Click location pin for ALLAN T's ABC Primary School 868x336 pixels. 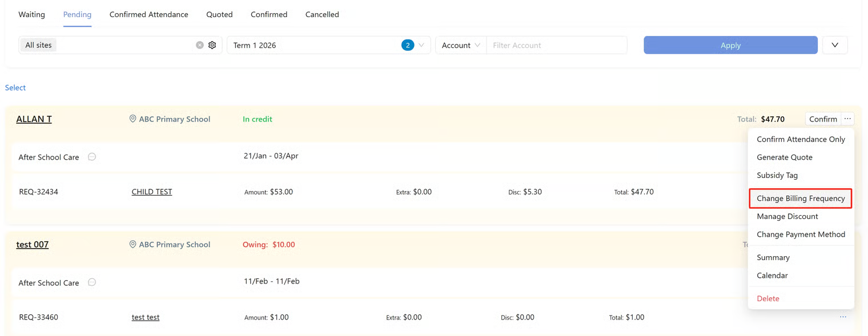tap(132, 119)
